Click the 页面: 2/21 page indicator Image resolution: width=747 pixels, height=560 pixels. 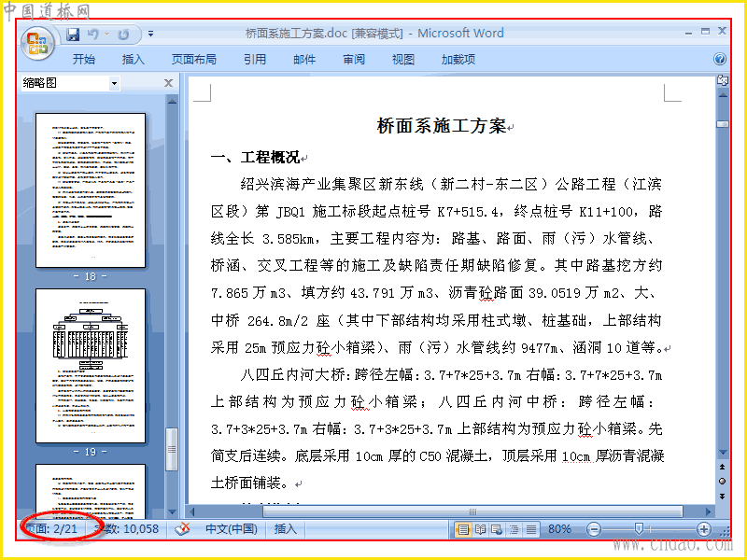pos(51,529)
